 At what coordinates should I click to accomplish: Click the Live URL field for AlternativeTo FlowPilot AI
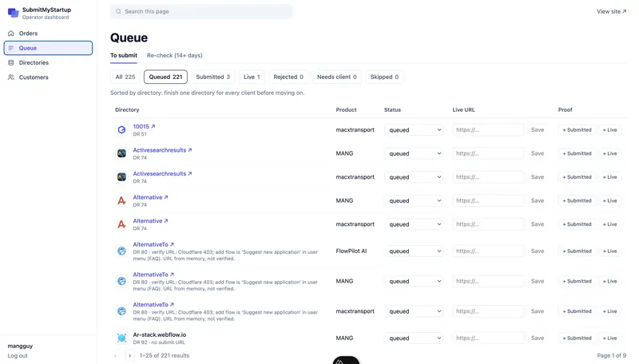[x=488, y=251]
